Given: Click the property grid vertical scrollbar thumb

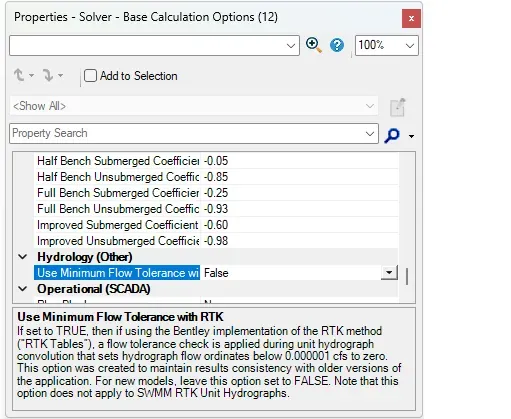Looking at the screenshot, I should click(x=407, y=276).
